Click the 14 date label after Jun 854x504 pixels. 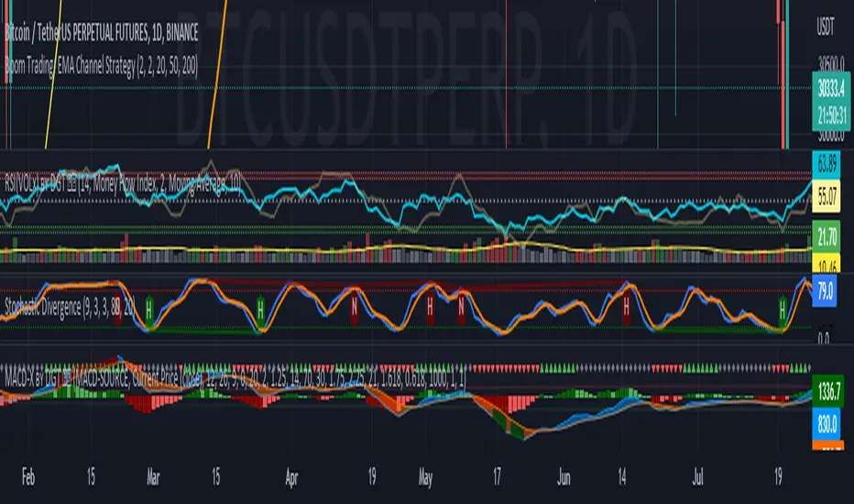622,477
